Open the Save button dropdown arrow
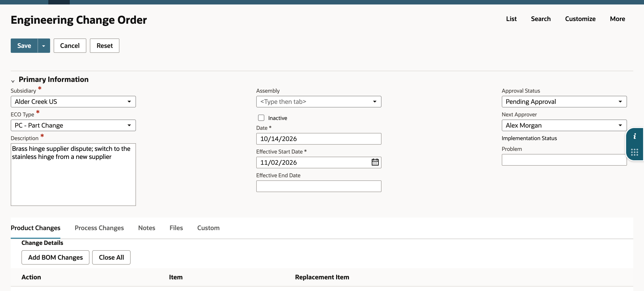 [x=44, y=46]
